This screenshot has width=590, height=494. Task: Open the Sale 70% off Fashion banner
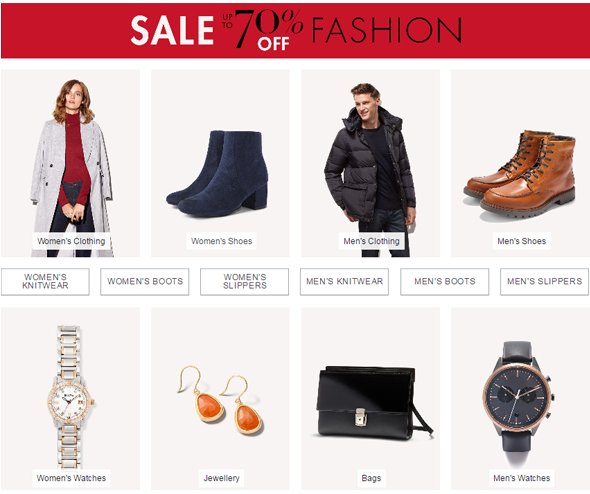[295, 31]
